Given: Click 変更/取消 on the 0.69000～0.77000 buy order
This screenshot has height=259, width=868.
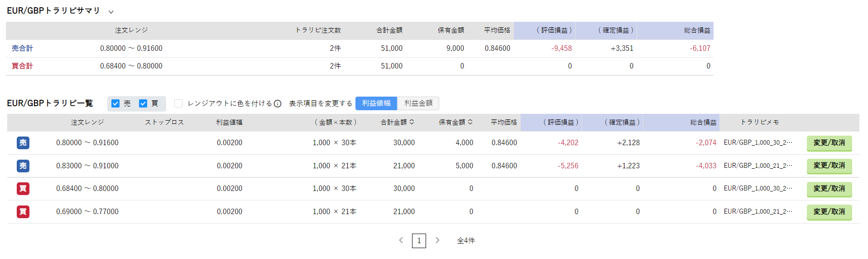Looking at the screenshot, I should pos(829,212).
